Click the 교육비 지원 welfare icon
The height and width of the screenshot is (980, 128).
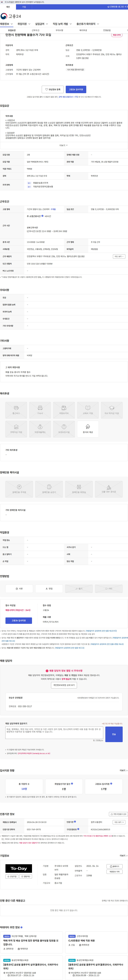click(x=88, y=410)
